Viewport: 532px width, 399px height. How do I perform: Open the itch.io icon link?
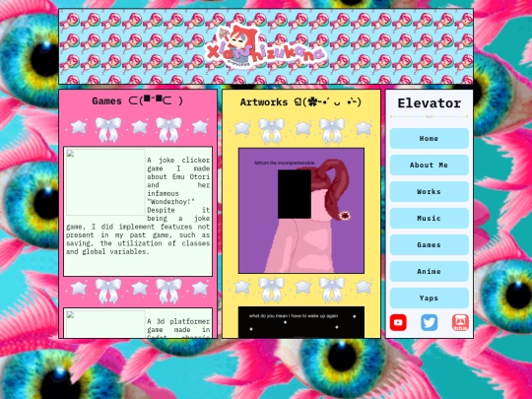click(x=460, y=322)
